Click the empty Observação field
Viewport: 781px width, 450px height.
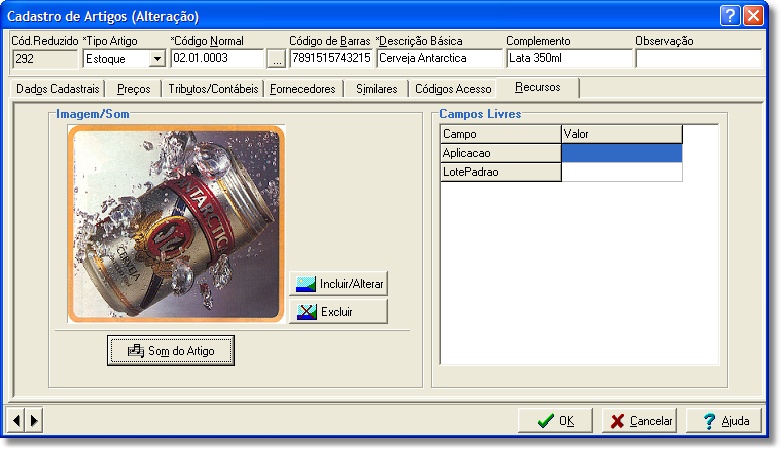click(699, 58)
